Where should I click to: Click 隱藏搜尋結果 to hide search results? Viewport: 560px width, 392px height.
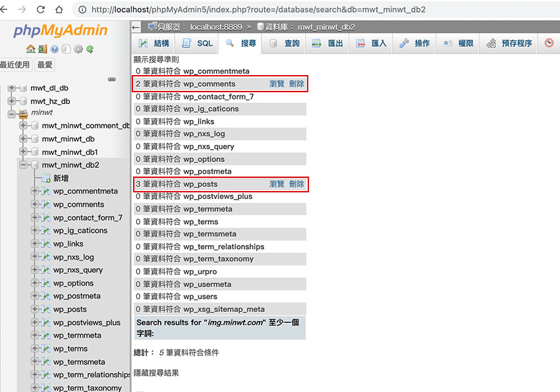(x=156, y=373)
